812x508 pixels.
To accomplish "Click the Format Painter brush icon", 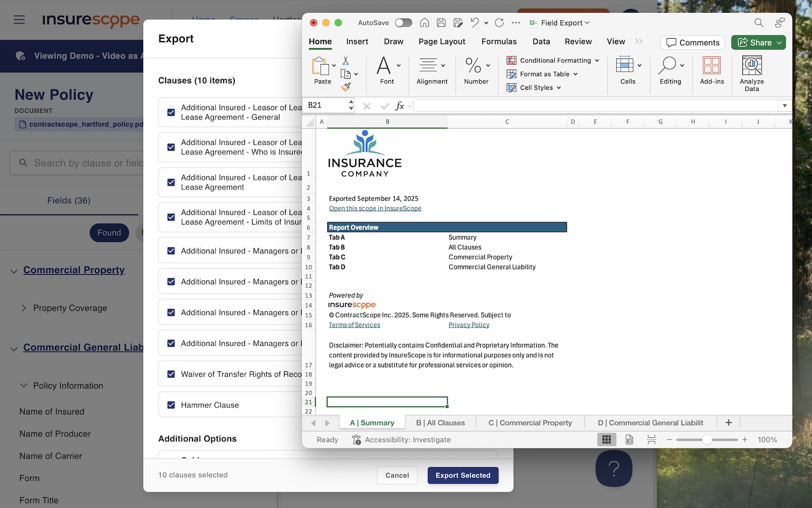I will 346,87.
